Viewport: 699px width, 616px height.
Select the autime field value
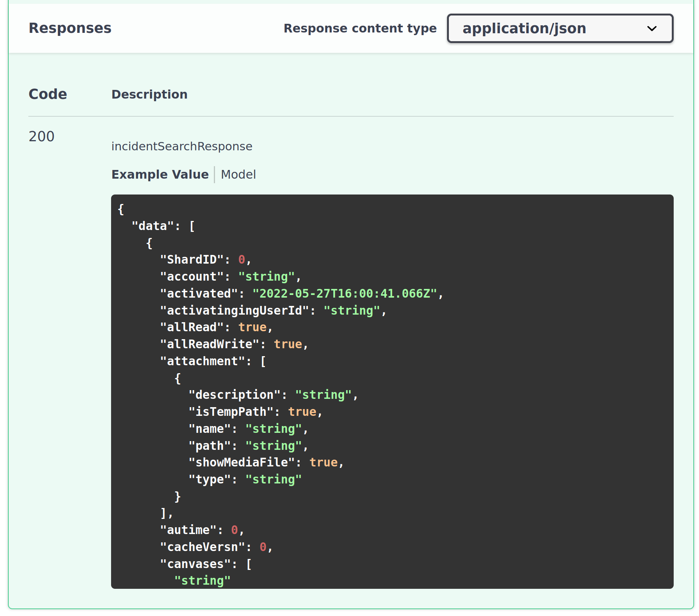click(234, 530)
